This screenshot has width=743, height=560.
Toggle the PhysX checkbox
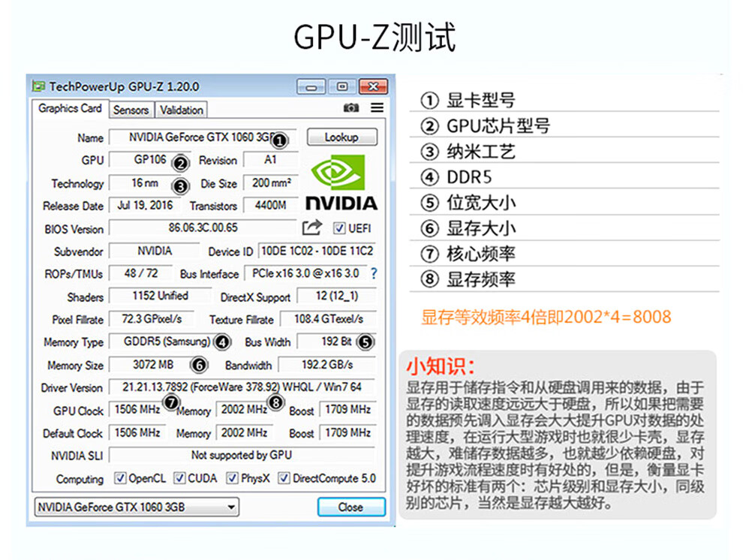[x=232, y=478]
